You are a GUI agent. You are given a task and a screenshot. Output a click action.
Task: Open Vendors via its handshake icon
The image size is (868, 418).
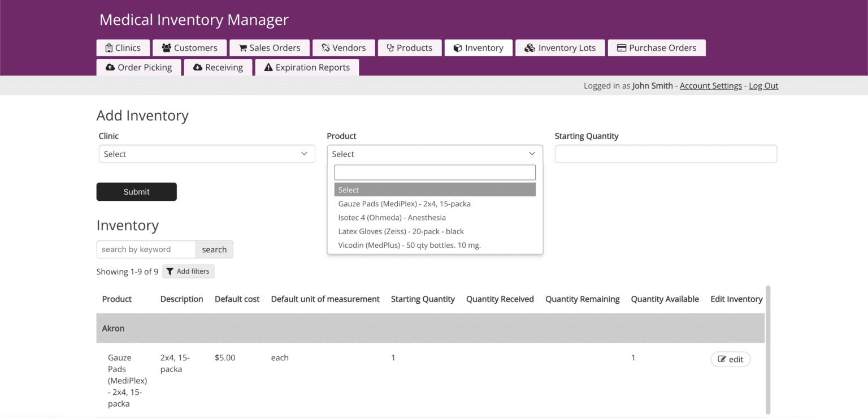coord(327,48)
